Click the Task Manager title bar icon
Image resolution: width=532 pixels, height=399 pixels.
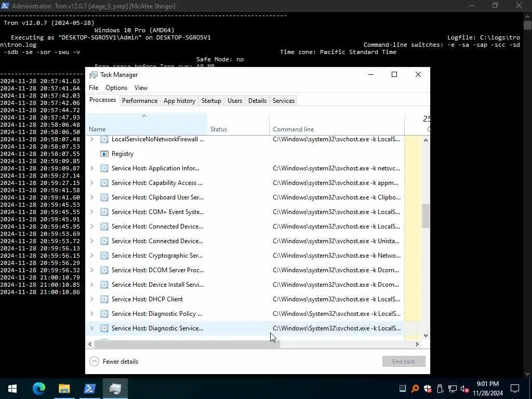pyautogui.click(x=94, y=75)
